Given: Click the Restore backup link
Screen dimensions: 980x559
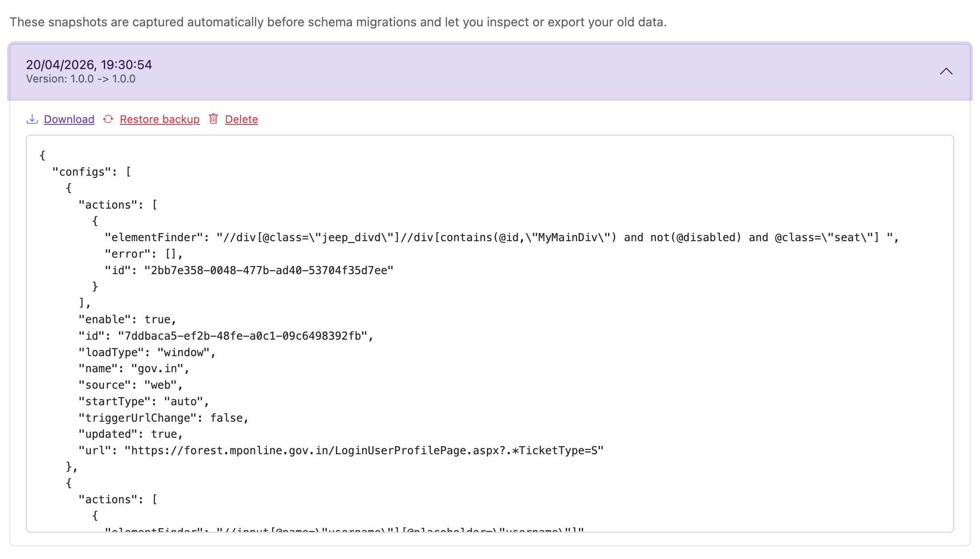Looking at the screenshot, I should click(x=159, y=119).
